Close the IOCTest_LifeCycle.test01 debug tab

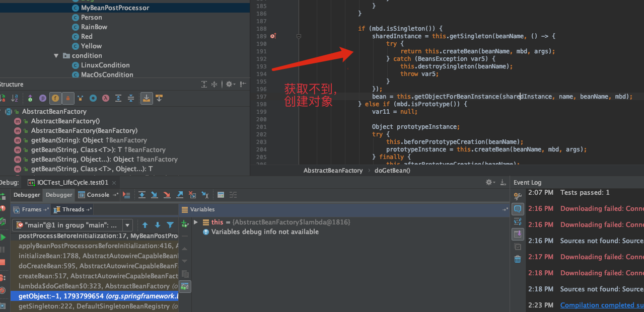[114, 182]
